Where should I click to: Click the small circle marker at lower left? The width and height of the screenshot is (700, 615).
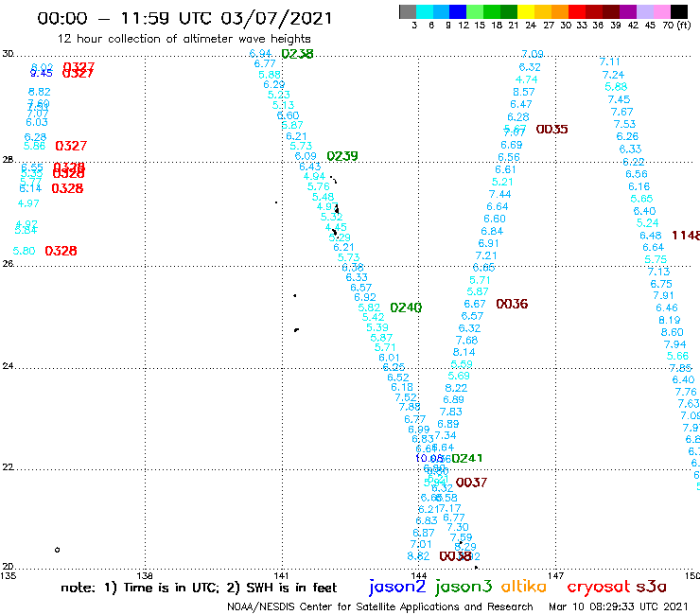pyautogui.click(x=57, y=550)
